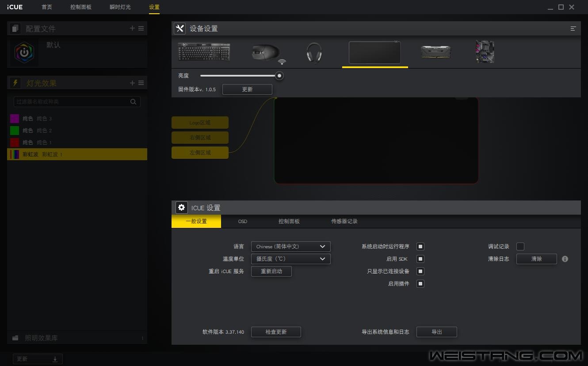The height and width of the screenshot is (366, 588).
Task: Click the iCUE 设置 gear icon
Action: pyautogui.click(x=181, y=208)
